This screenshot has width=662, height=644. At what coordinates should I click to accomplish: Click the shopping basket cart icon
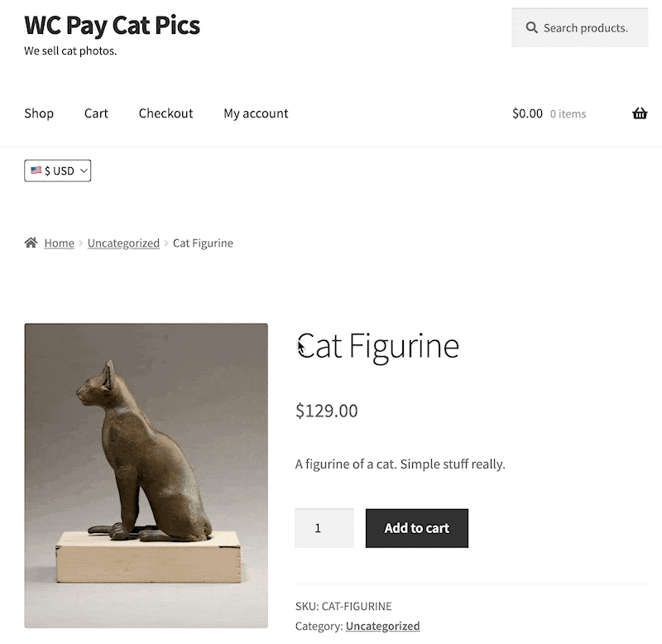pyautogui.click(x=640, y=113)
